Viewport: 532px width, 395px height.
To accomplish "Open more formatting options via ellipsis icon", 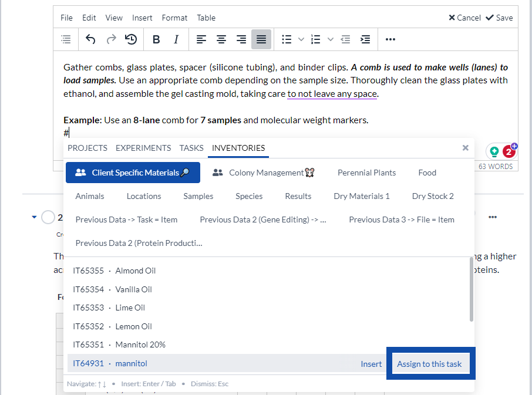I will pyautogui.click(x=390, y=39).
